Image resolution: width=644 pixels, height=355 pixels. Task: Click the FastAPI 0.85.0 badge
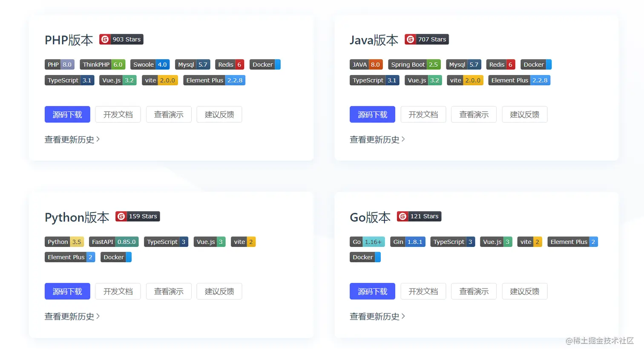[114, 242]
